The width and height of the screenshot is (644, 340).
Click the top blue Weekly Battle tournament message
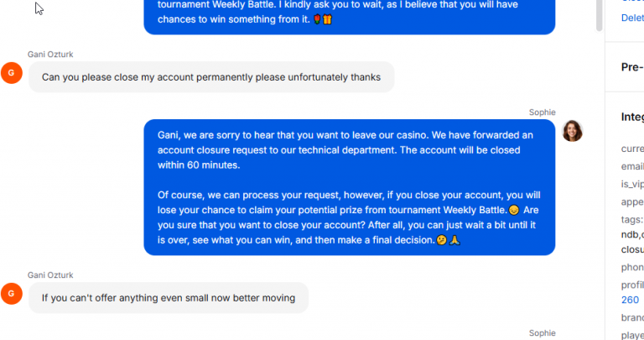point(349,13)
